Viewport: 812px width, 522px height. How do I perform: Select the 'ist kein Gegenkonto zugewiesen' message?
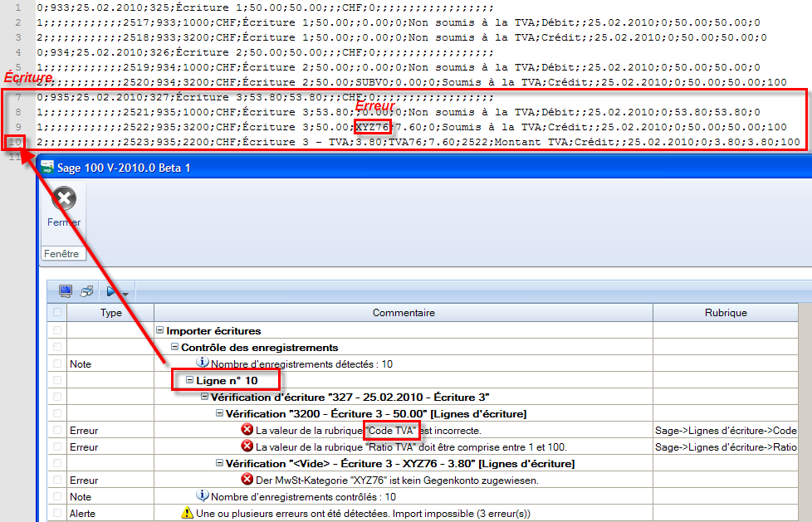click(397, 480)
